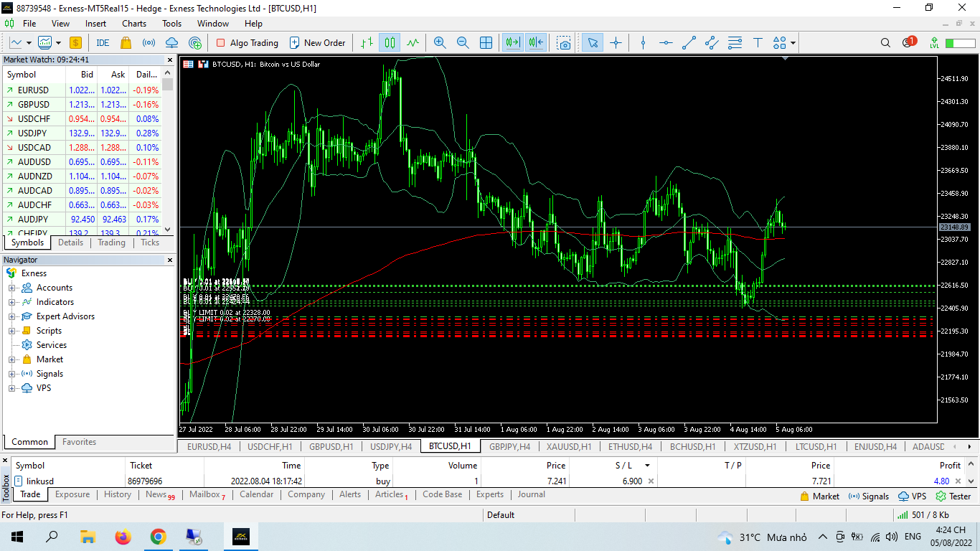The width and height of the screenshot is (980, 551).
Task: Open the S / L column dropdown arrow
Action: [x=648, y=466]
